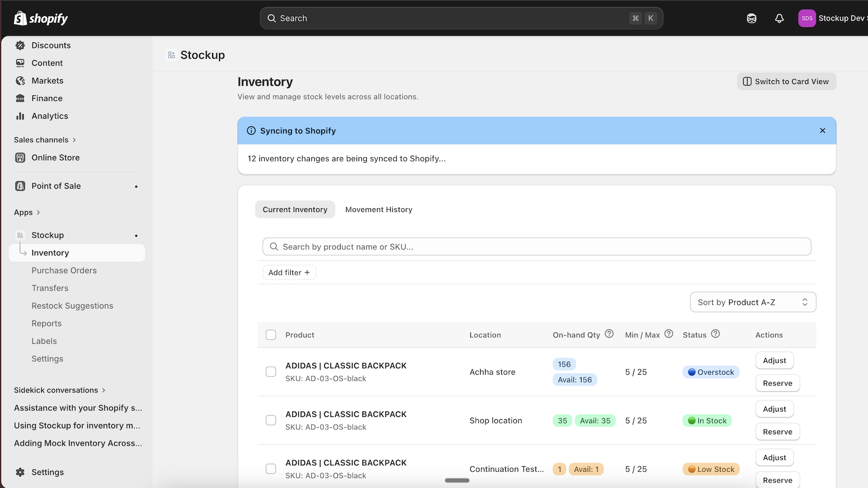Select Inventory in Stockup menu
This screenshot has height=488, width=868.
[x=77, y=253]
